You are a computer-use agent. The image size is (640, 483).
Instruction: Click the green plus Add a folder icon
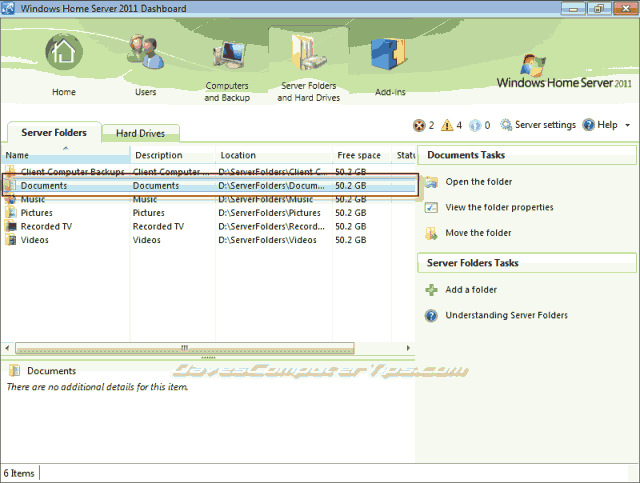pos(431,290)
